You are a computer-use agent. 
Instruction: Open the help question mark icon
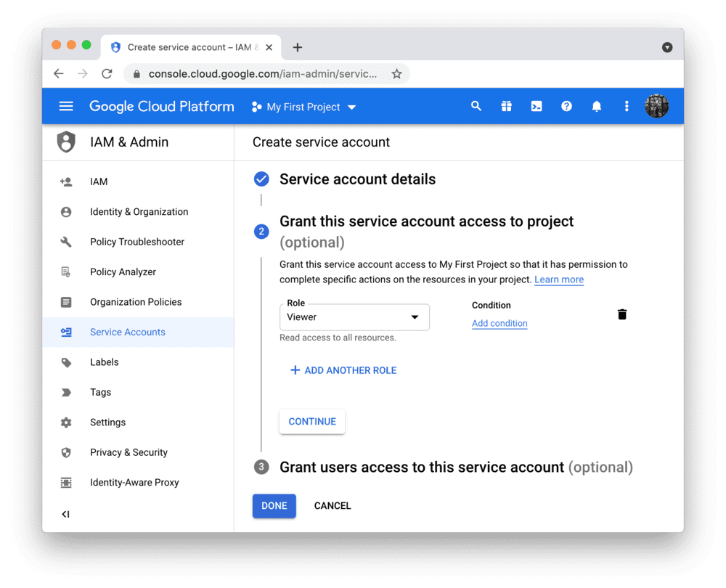pos(566,106)
